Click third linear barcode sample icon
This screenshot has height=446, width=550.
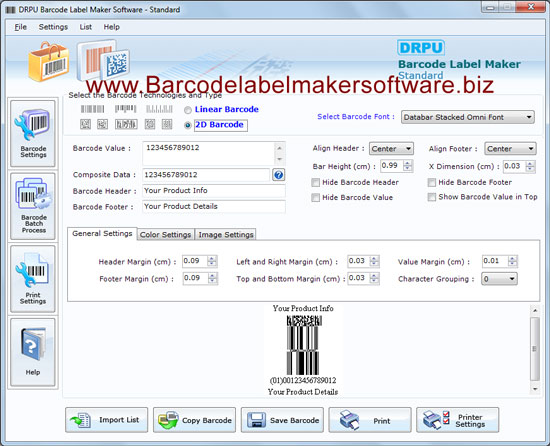[160, 109]
